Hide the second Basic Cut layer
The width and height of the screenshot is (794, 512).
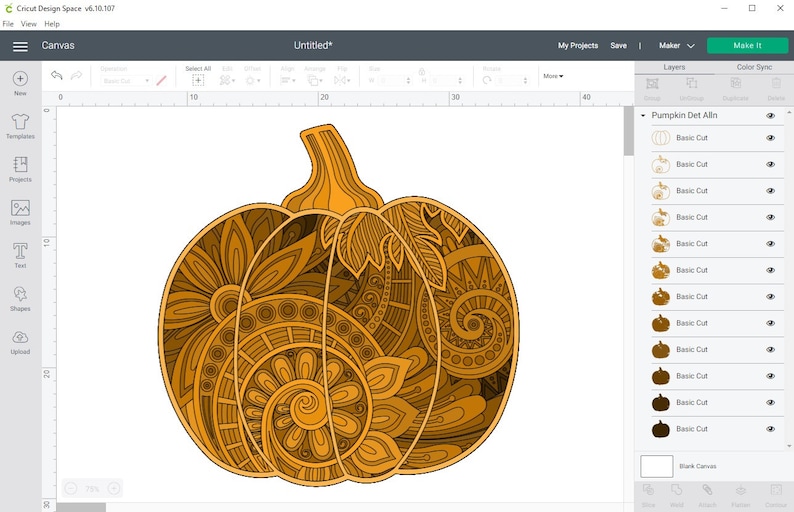(770, 164)
